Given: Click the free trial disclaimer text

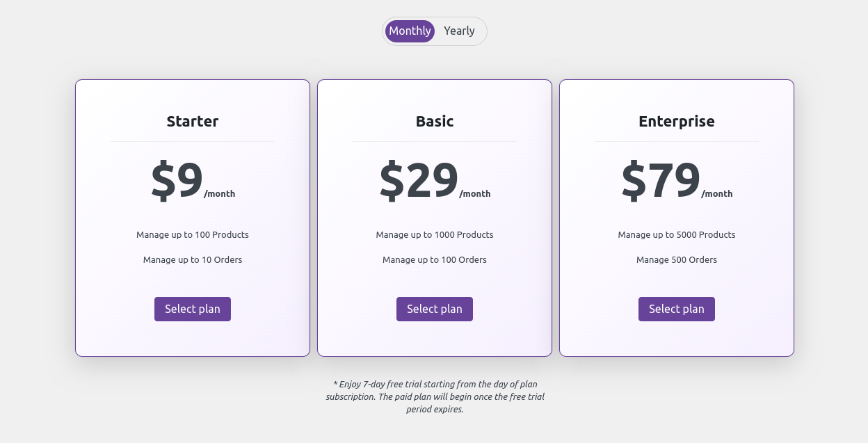Looking at the screenshot, I should pyautogui.click(x=435, y=396).
